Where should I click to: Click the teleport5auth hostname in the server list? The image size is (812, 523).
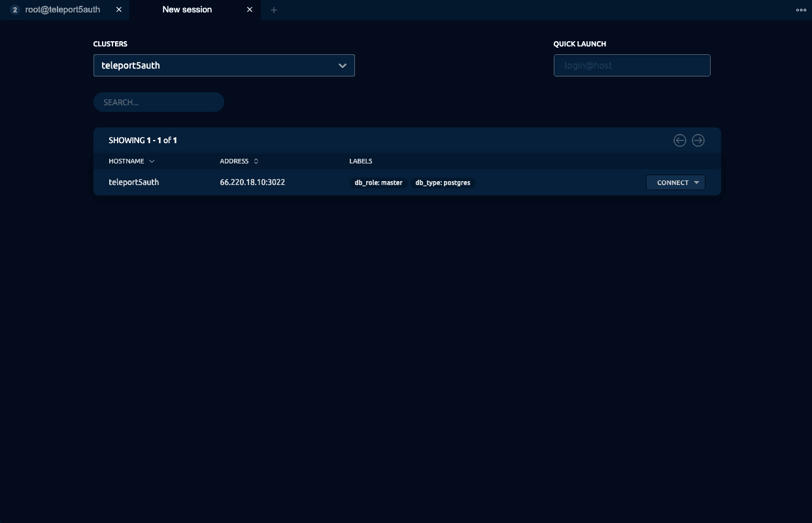tap(133, 182)
